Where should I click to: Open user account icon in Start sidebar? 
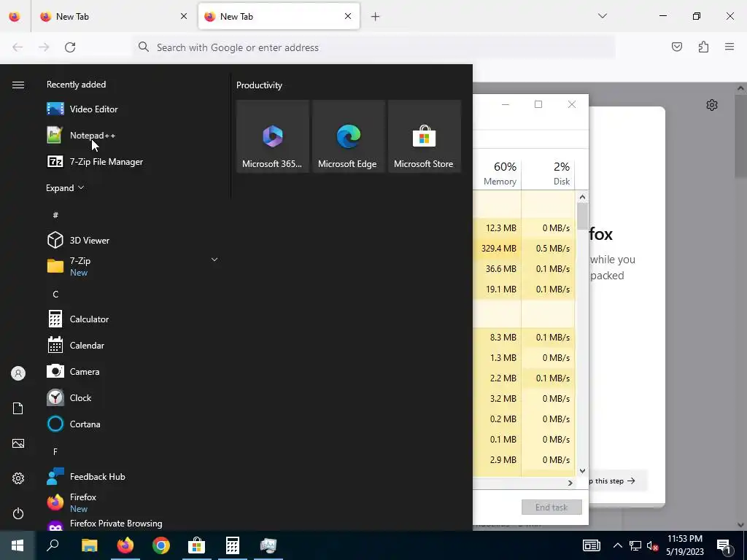tap(18, 373)
